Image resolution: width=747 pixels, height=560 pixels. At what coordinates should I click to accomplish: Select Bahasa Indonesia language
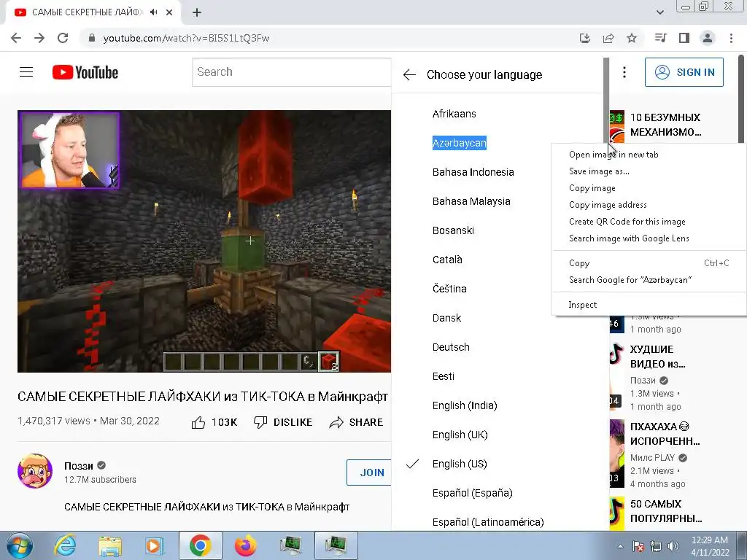[473, 172]
